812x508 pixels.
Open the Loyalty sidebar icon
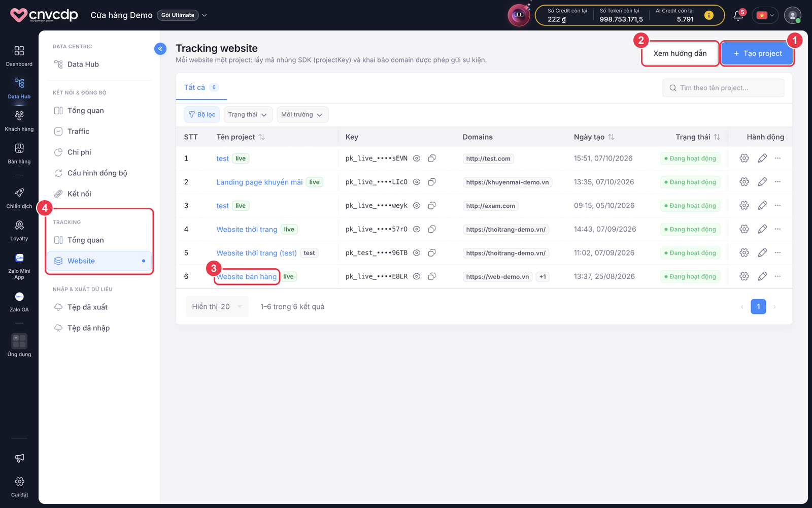pyautogui.click(x=19, y=231)
